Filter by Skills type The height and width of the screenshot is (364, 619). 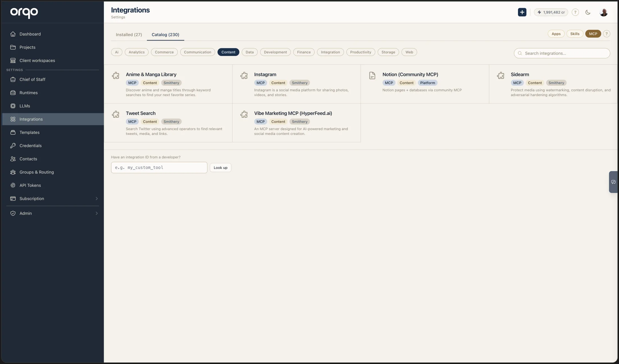[x=575, y=34]
